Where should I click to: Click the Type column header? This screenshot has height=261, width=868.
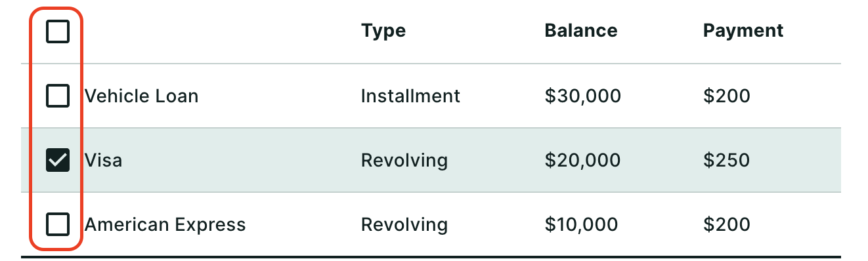point(383,31)
